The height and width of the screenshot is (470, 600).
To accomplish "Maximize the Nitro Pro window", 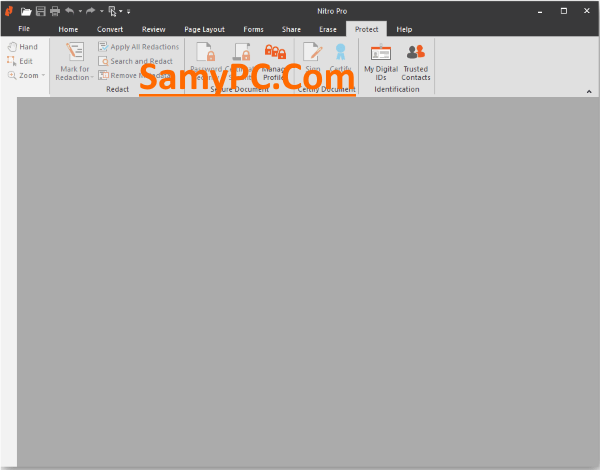I will (x=564, y=11).
